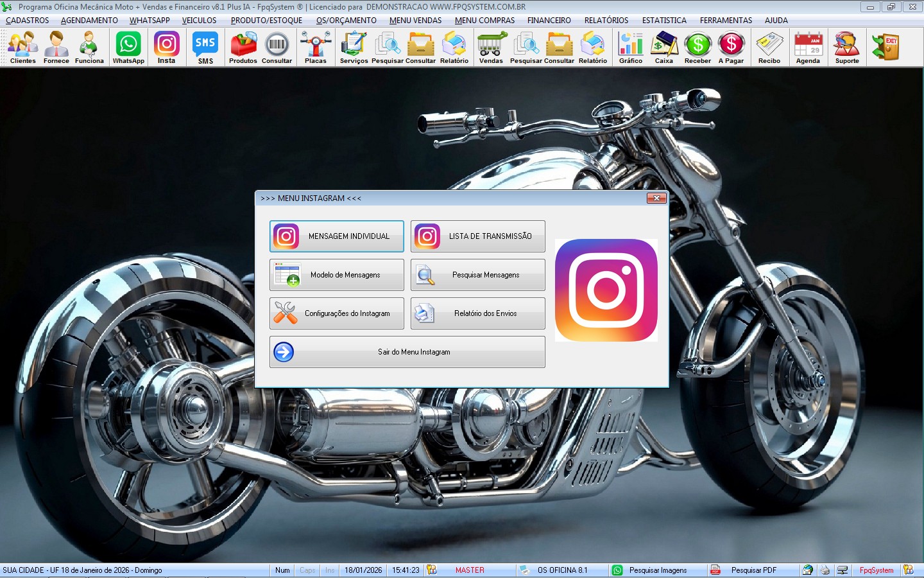Click Pesquisar PDF in the status bar

[754, 570]
